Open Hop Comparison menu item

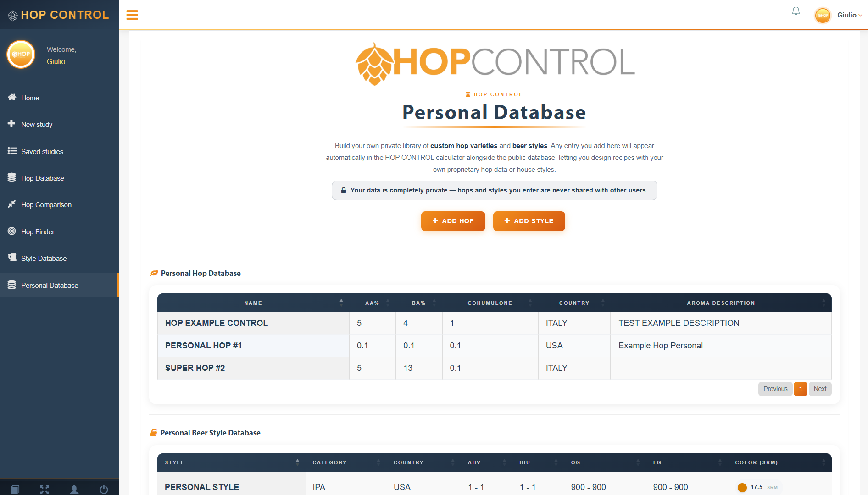59,204
